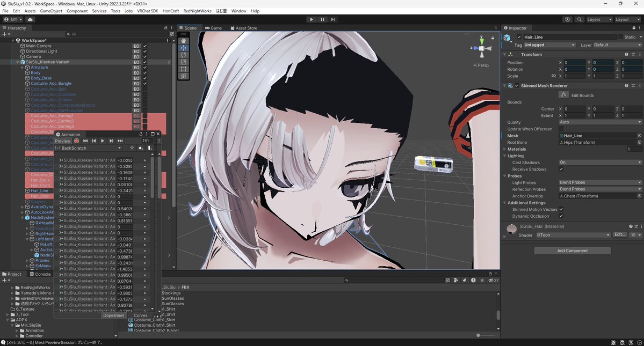Open the Quality dropdown set to Auto
The image size is (644, 346).
pos(600,122)
